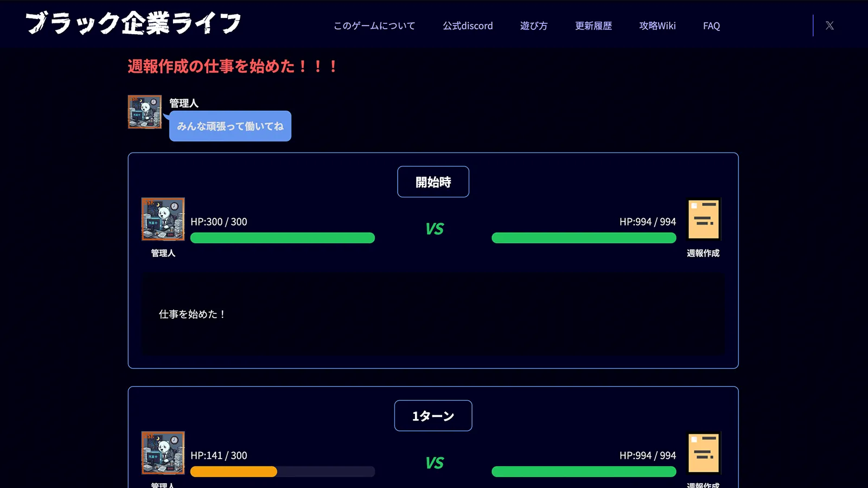The width and height of the screenshot is (868, 488).
Task: Click the full green HP bar beside HP:994 / 994
Action: click(584, 237)
